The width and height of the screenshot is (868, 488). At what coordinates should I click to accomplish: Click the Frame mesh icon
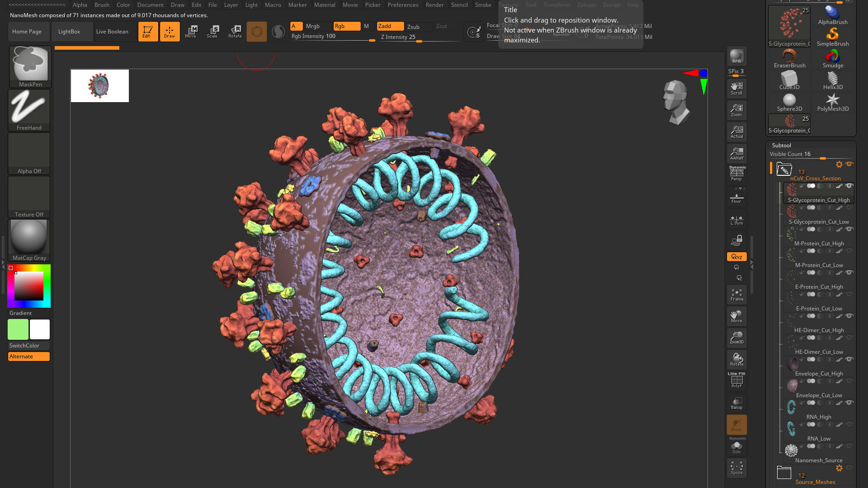736,295
